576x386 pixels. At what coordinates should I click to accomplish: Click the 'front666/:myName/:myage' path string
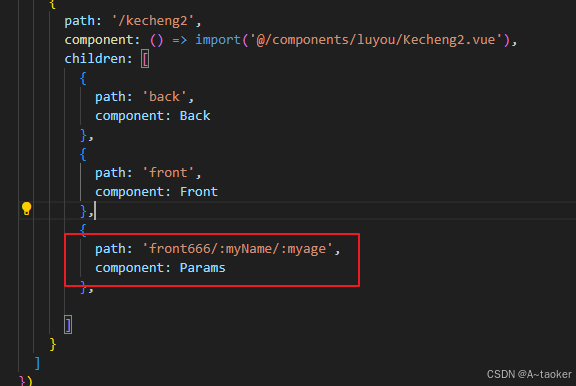(x=237, y=249)
